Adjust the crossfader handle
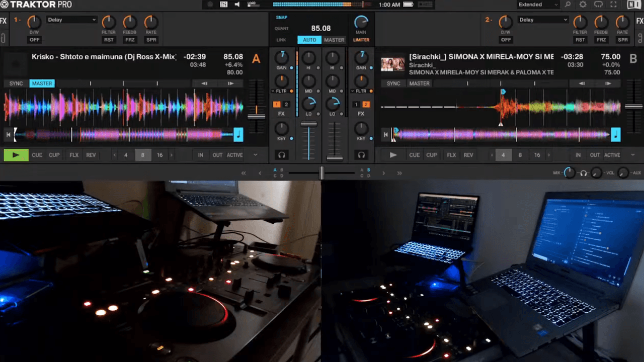Viewport: 644px width, 362px height. (321, 173)
